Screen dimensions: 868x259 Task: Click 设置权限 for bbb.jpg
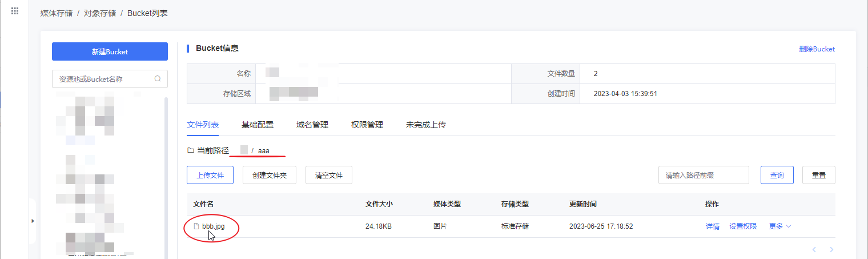(x=743, y=226)
